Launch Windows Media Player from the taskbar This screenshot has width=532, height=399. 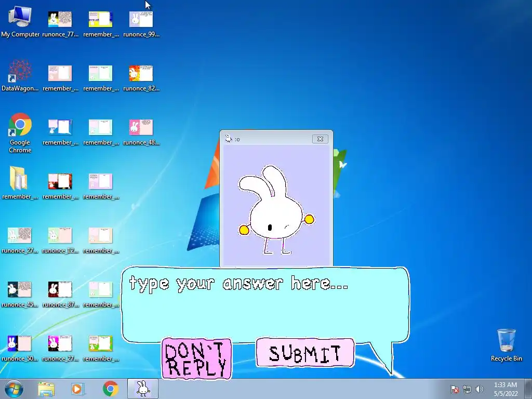[77, 389]
